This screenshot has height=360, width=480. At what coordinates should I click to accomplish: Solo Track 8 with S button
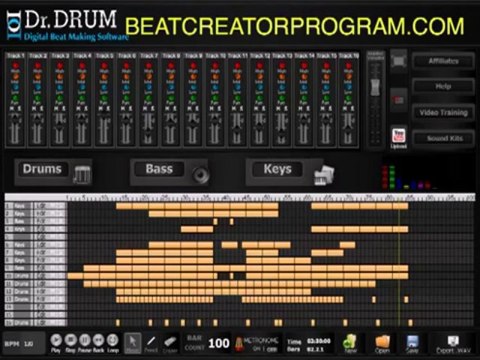pyautogui.click(x=175, y=109)
